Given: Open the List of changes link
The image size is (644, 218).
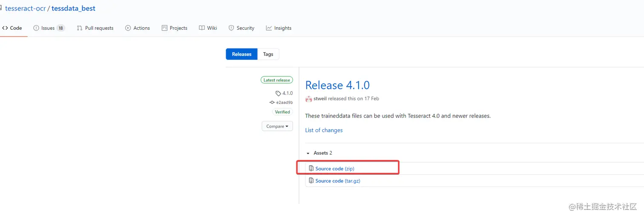Looking at the screenshot, I should pyautogui.click(x=324, y=130).
